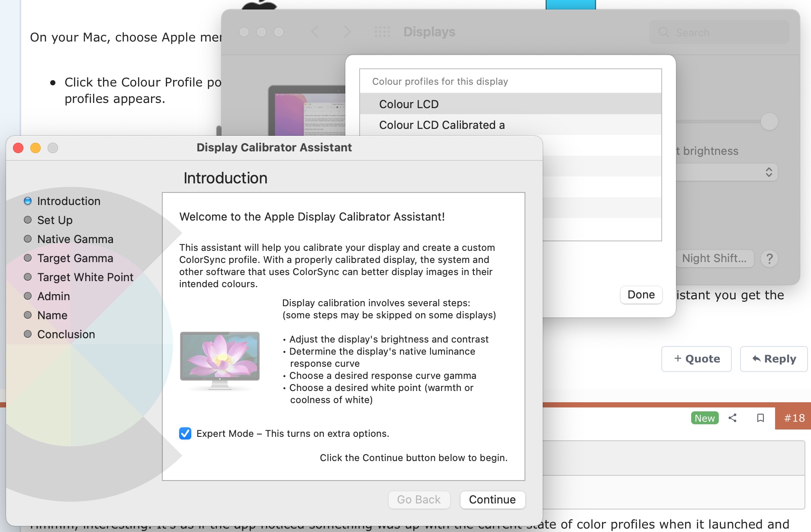Viewport: 811px width, 532px height.
Task: Show all preferences using the grid icon
Action: [x=382, y=32]
